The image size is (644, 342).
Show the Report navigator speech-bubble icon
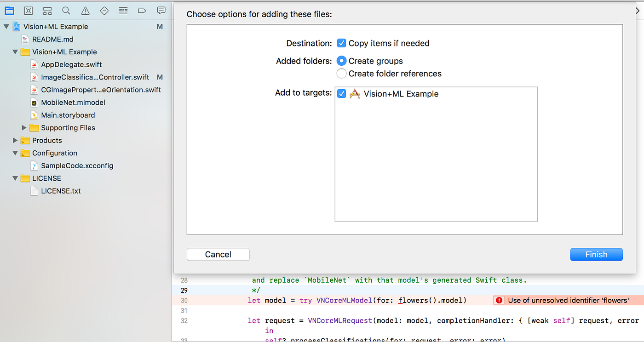click(x=161, y=11)
